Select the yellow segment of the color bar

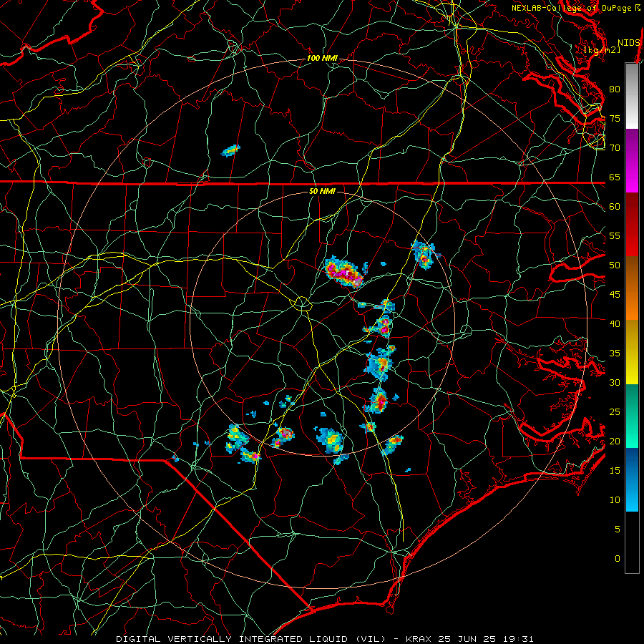pyautogui.click(x=632, y=352)
